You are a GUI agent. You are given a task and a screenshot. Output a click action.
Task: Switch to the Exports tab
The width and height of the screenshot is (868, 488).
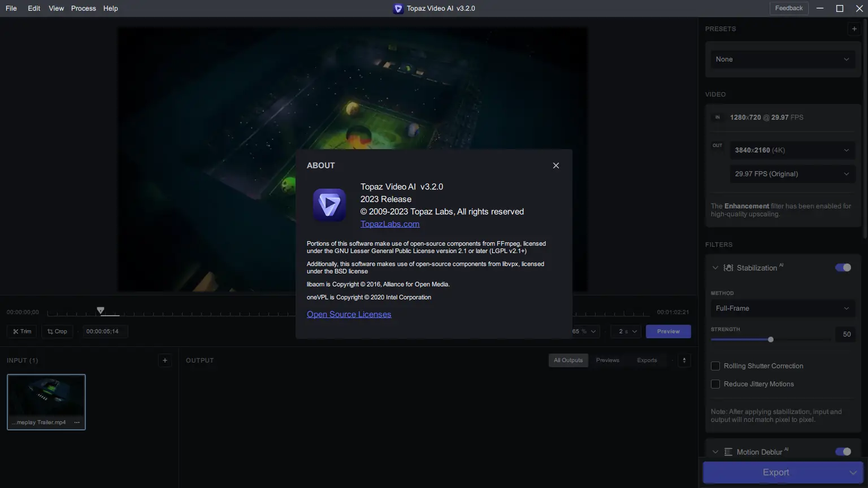coord(647,360)
